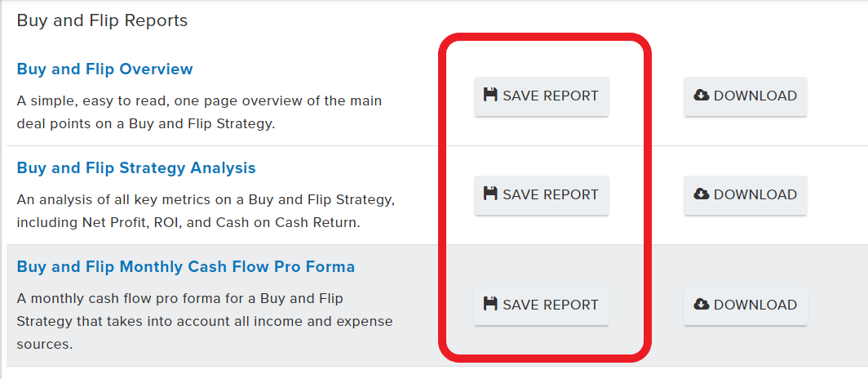Click the Overview description about main deal points
868x379 pixels.
(199, 113)
